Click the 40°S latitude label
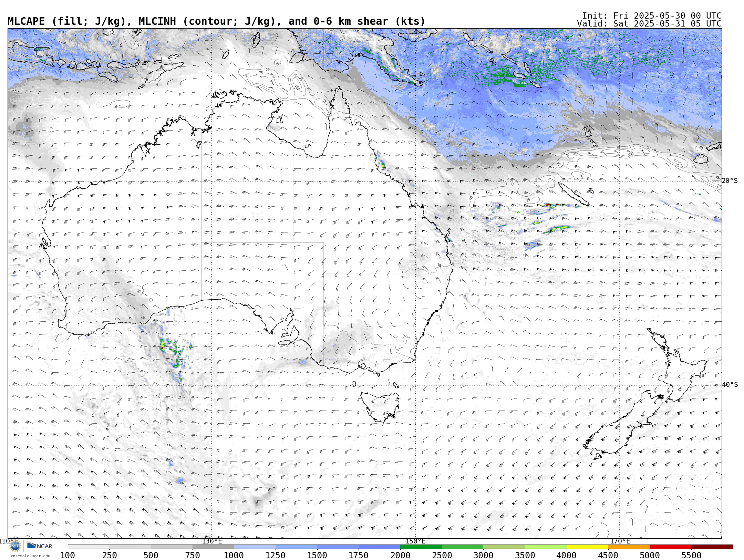 pos(730,385)
